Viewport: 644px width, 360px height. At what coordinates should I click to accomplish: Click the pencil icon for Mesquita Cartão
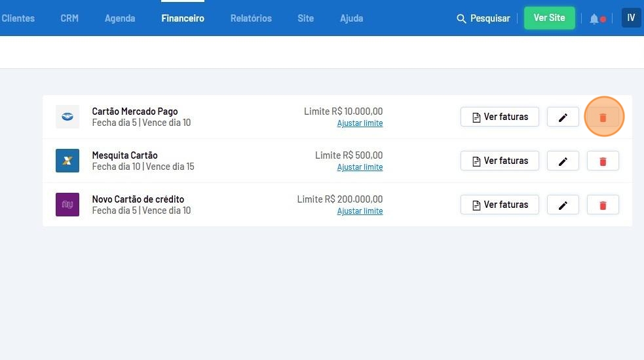coord(563,161)
